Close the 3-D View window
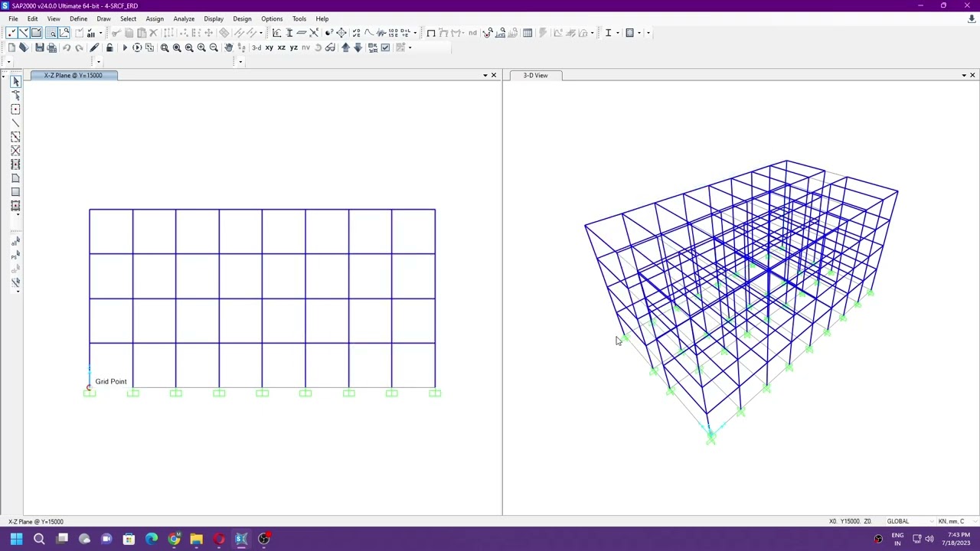 (972, 75)
